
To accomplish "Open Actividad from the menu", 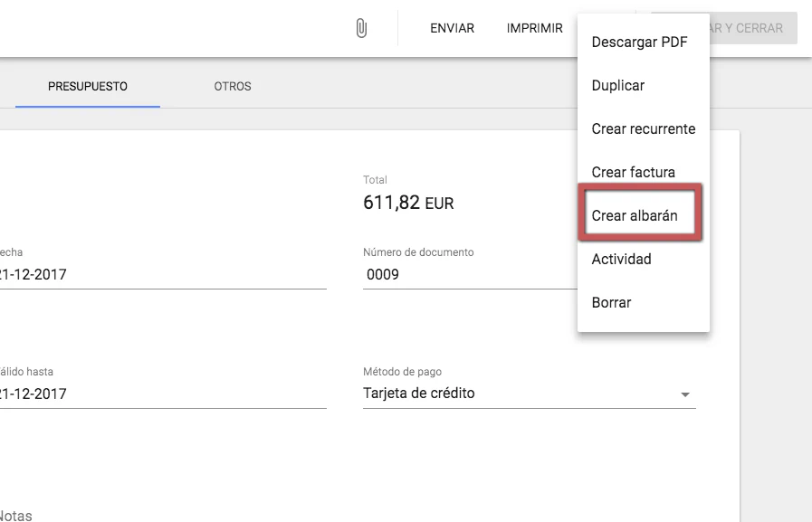I will point(621,260).
